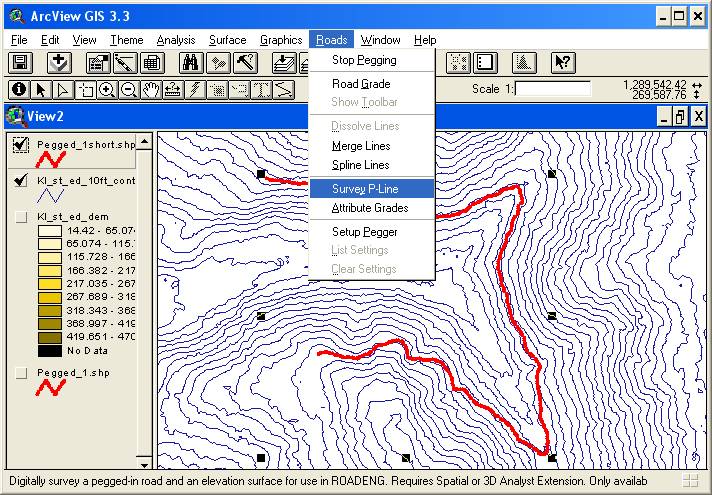Open the Graphics menu
This screenshot has height=495, width=712.
click(281, 40)
